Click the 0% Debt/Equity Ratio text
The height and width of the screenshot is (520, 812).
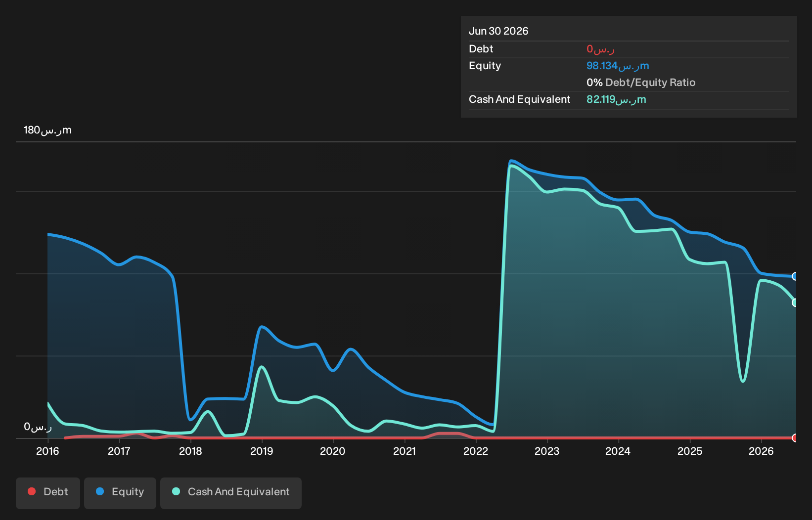(641, 83)
